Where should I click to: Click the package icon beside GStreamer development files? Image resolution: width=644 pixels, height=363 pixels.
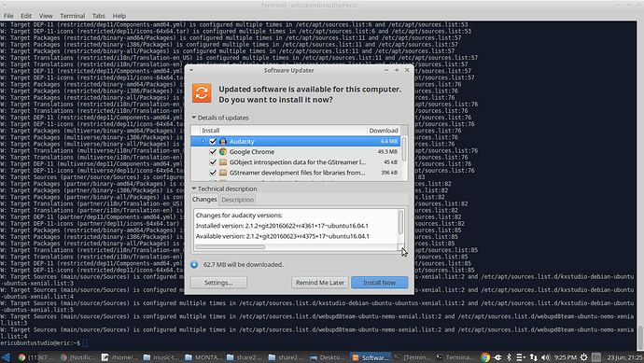pyautogui.click(x=223, y=173)
